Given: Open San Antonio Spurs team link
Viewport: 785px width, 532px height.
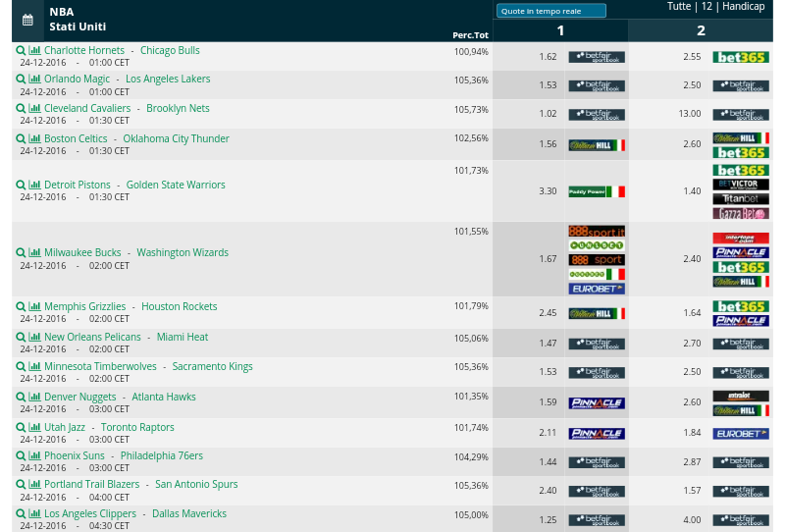Looking at the screenshot, I should click(x=196, y=485).
